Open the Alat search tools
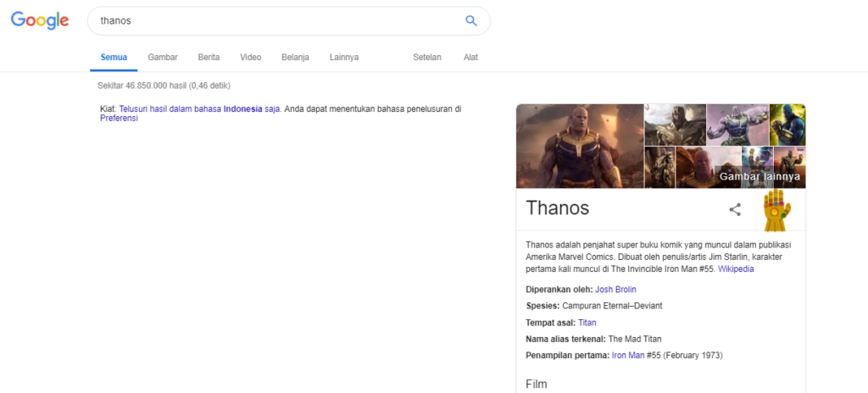Image resolution: width=868 pixels, height=393 pixels. pos(470,57)
